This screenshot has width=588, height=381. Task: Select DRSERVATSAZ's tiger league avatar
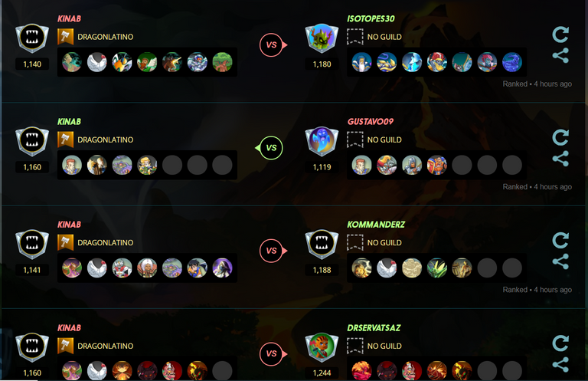coord(322,347)
